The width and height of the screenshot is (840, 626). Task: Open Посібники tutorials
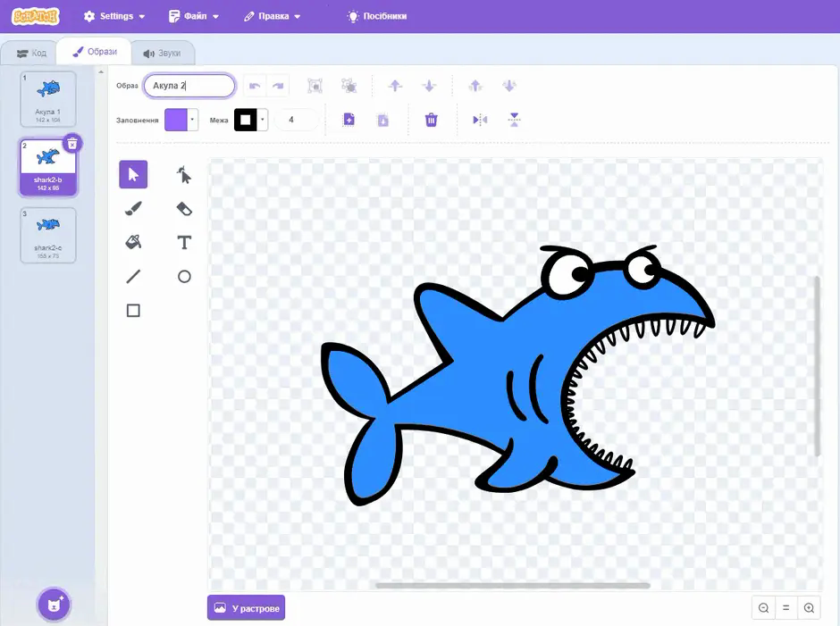click(377, 16)
